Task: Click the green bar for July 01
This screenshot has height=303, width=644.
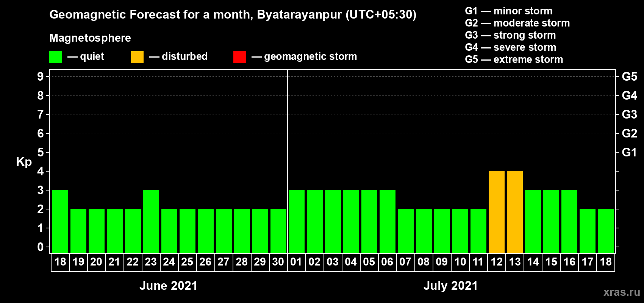Action: [x=297, y=222]
